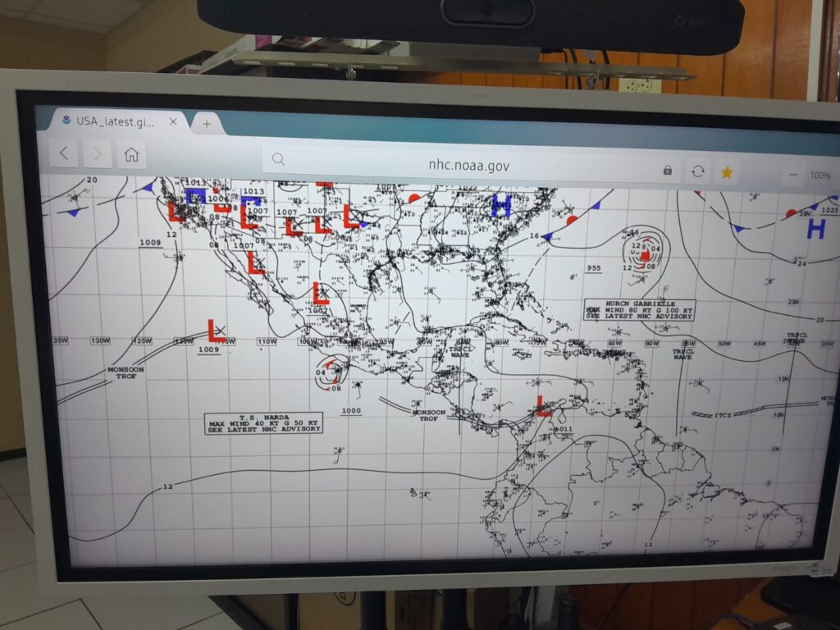Reload the nhc.noaa.gov page
This screenshot has width=840, height=630.
(697, 171)
